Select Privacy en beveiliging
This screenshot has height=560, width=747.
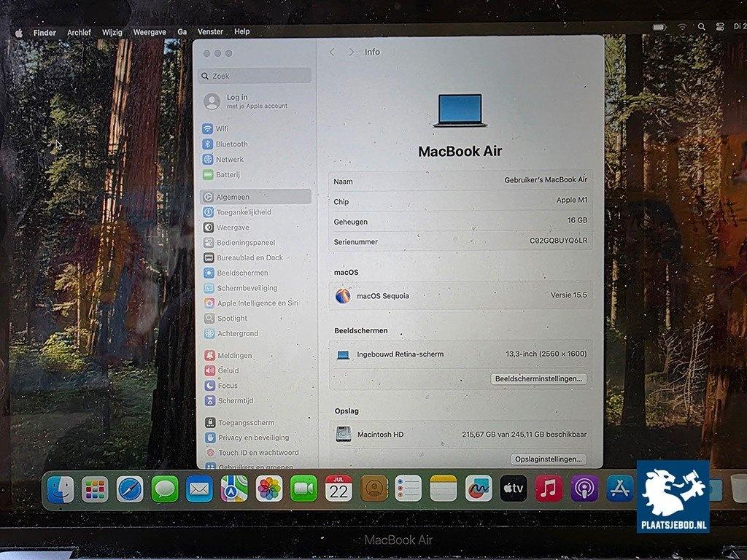click(x=247, y=437)
